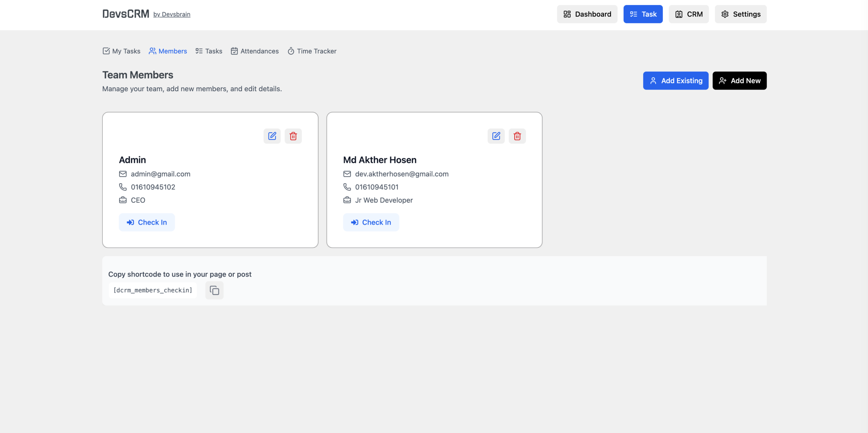This screenshot has height=433, width=868.
Task: Click the Md Akther Hosen name
Action: [x=380, y=160]
